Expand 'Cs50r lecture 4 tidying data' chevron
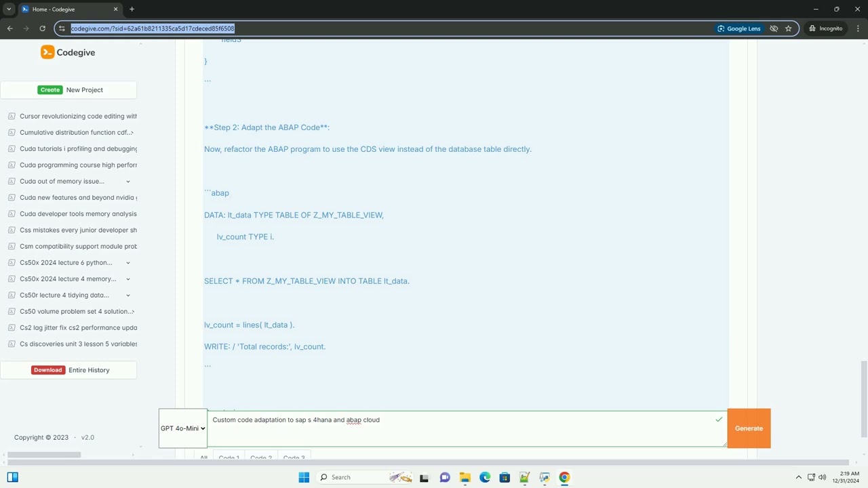Viewport: 868px width, 488px height. point(128,295)
